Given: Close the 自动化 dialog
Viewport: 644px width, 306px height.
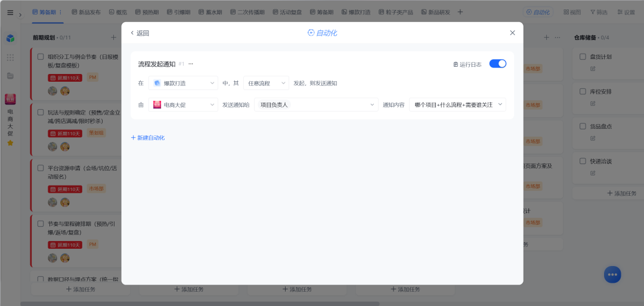Looking at the screenshot, I should point(512,33).
